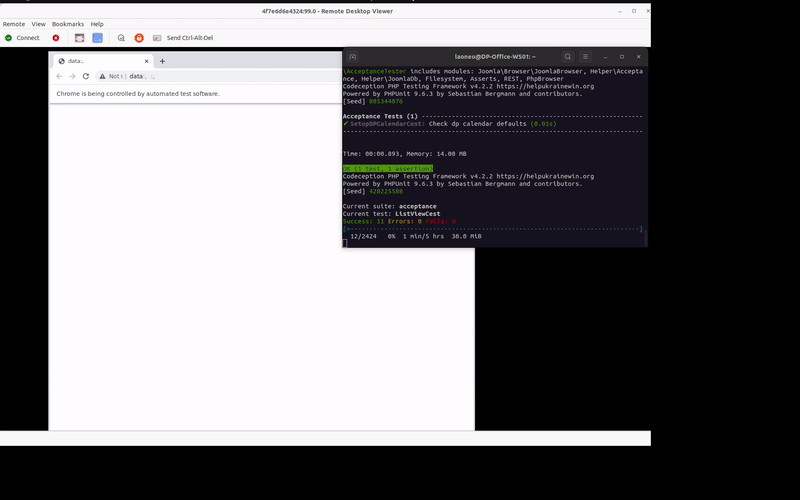
Task: Click the Chrome address bar showing data:,
Action: coord(219,76)
